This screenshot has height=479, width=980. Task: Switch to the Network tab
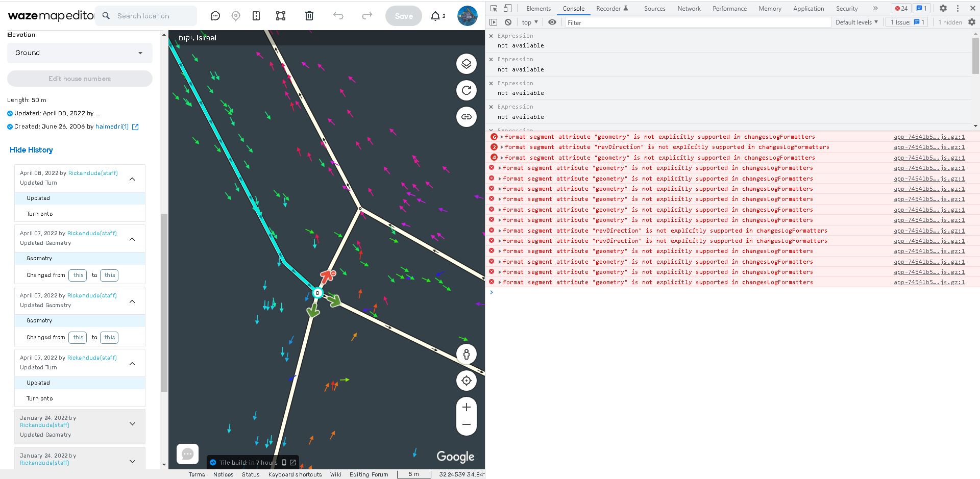689,8
